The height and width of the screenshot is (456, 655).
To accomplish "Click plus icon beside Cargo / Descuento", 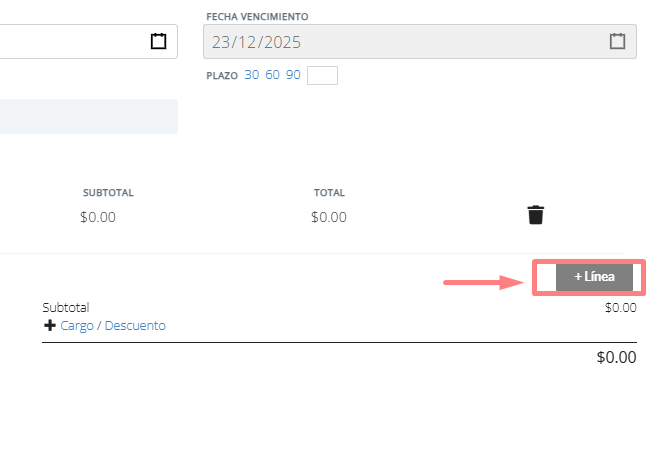I will [50, 326].
